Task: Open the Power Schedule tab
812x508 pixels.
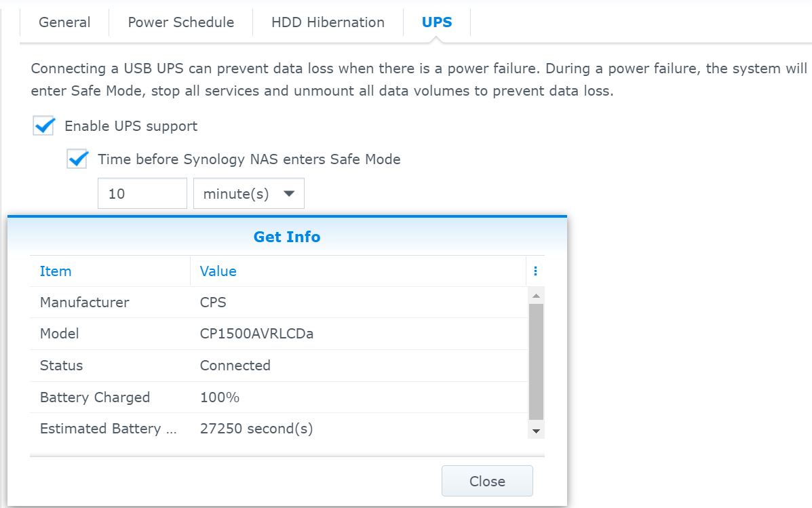Action: tap(181, 22)
